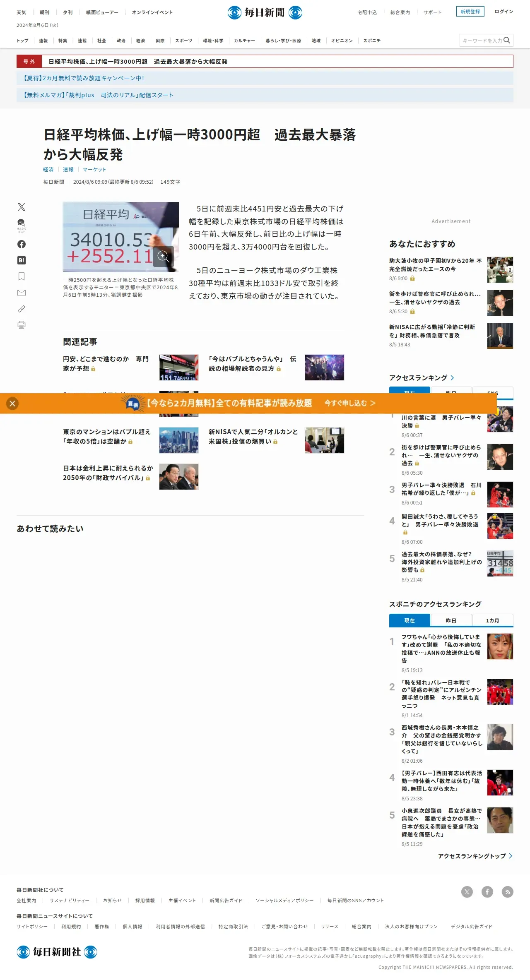Viewport: 530px width, 980px height.
Task: Open スポニチ item フワちゃん 心から後悔
Action: click(x=442, y=649)
